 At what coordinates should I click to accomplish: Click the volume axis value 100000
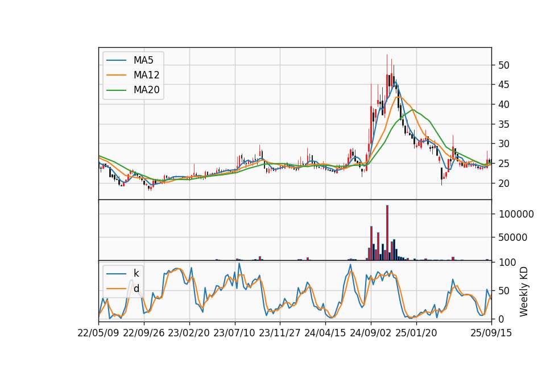tap(516, 214)
